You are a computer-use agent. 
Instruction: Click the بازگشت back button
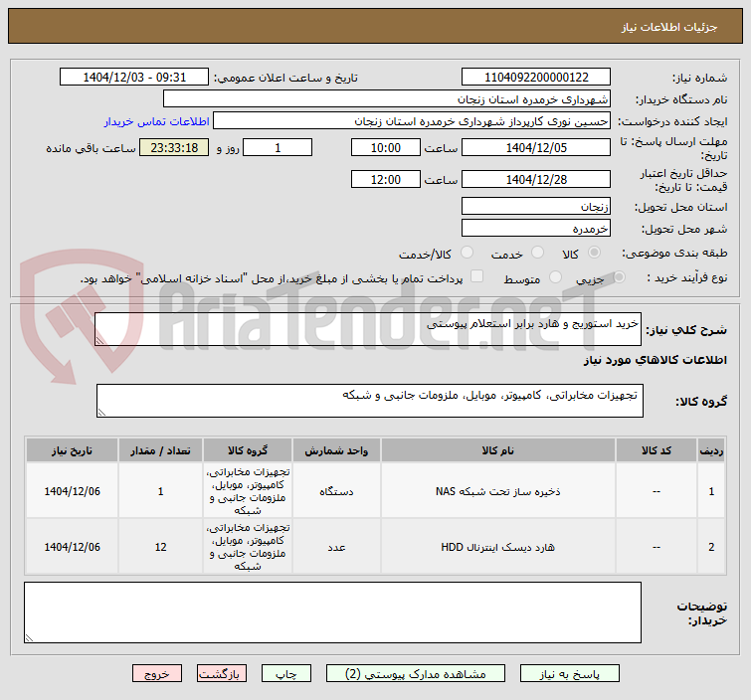[x=221, y=674]
